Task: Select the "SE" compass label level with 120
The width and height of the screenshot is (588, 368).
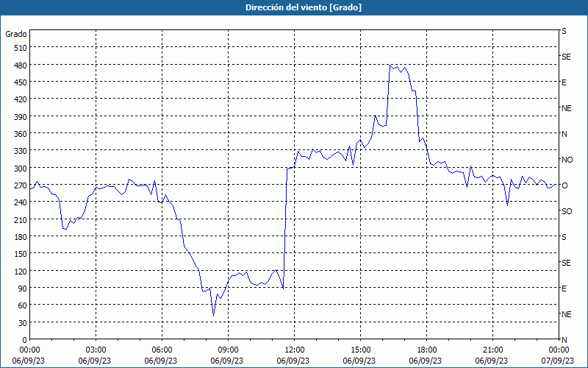Action: coord(566,263)
